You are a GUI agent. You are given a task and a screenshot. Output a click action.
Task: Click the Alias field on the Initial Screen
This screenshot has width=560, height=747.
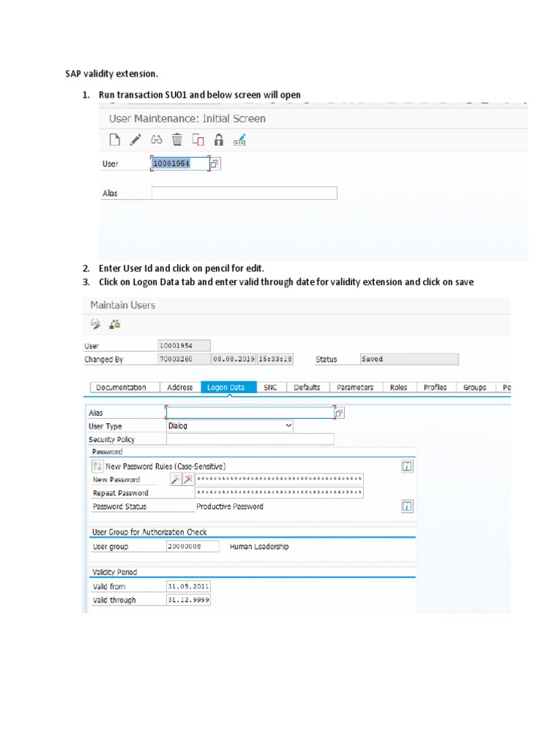click(x=244, y=193)
